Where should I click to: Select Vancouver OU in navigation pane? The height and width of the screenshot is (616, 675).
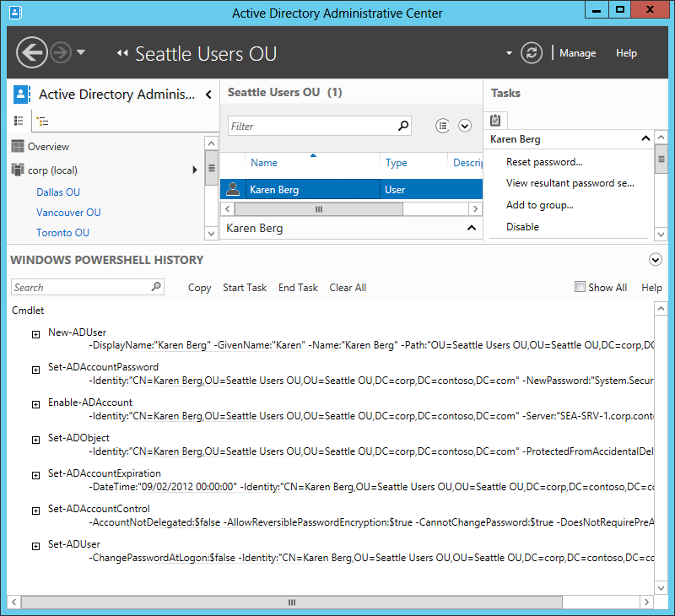[68, 213]
